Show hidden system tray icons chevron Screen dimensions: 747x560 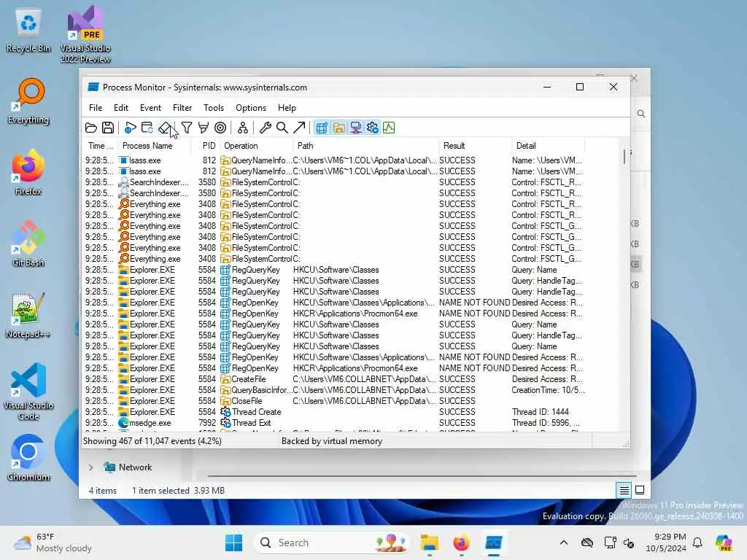[564, 542]
